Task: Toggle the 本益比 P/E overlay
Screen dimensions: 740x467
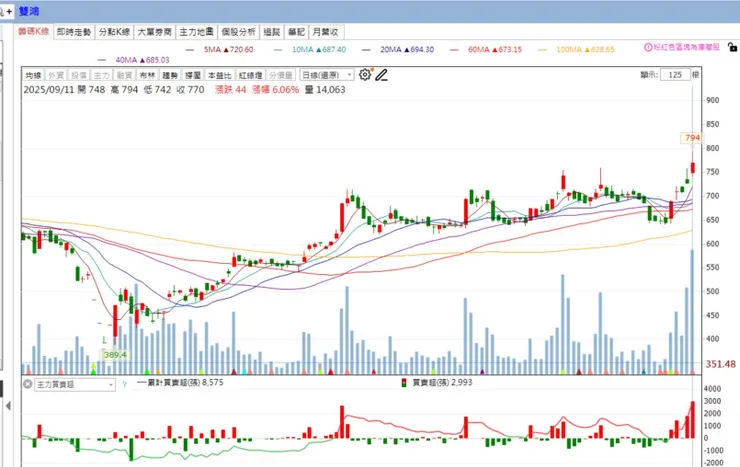Action: (219, 75)
